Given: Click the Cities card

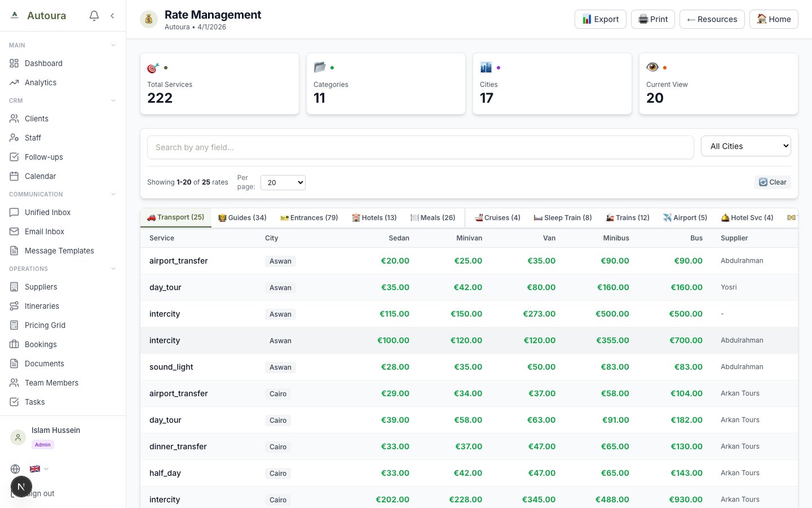Looking at the screenshot, I should point(552,84).
